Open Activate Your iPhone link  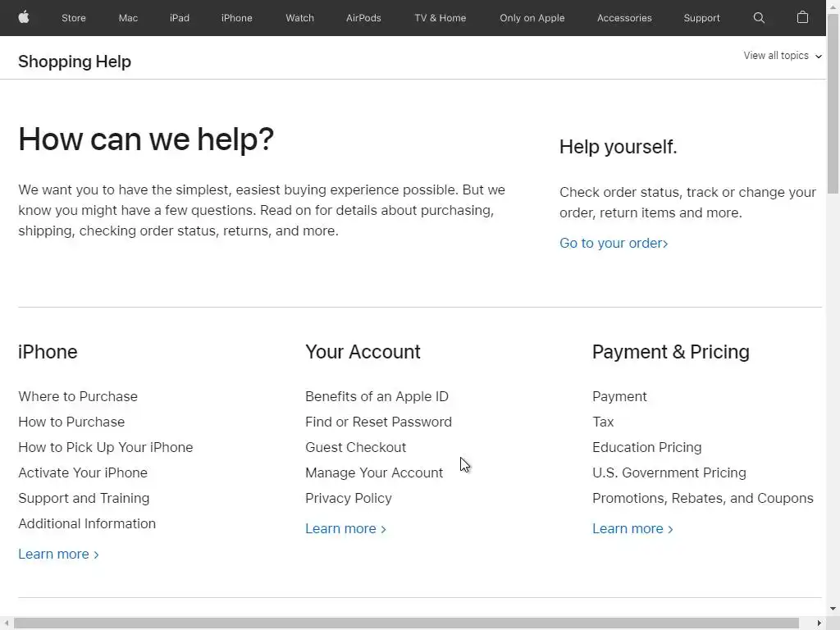[x=83, y=472]
